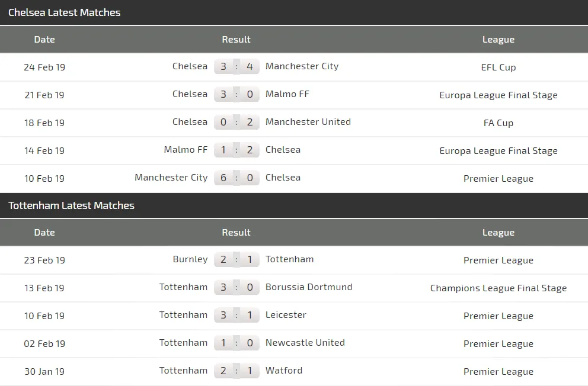Screen dimensions: 588x386
Task: Open the Tottenham 3:0 Borussia Dortmund score
Action: click(237, 287)
